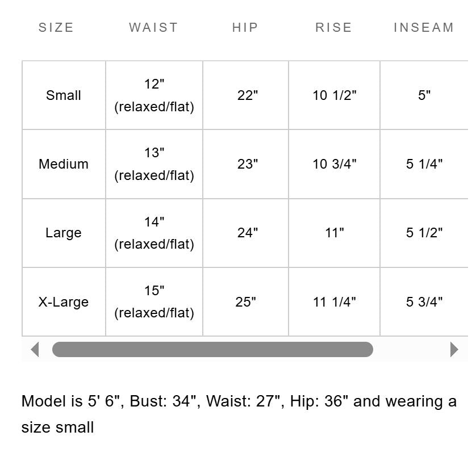The width and height of the screenshot is (476, 461).
Task: Click the Large rise 11" cell
Action: (x=334, y=233)
